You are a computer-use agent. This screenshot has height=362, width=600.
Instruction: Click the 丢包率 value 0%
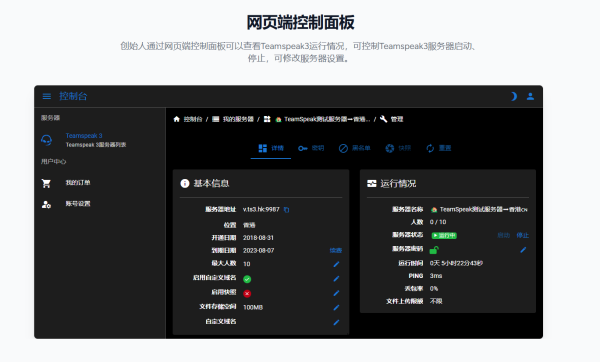coord(434,288)
